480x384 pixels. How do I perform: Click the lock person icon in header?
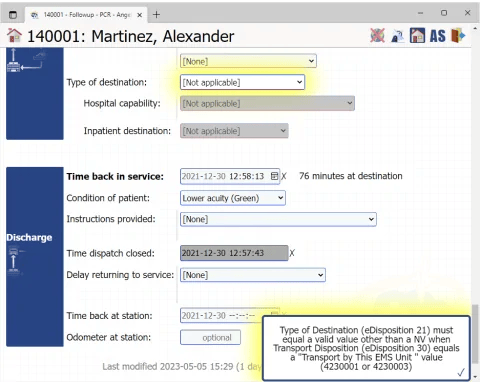click(397, 36)
